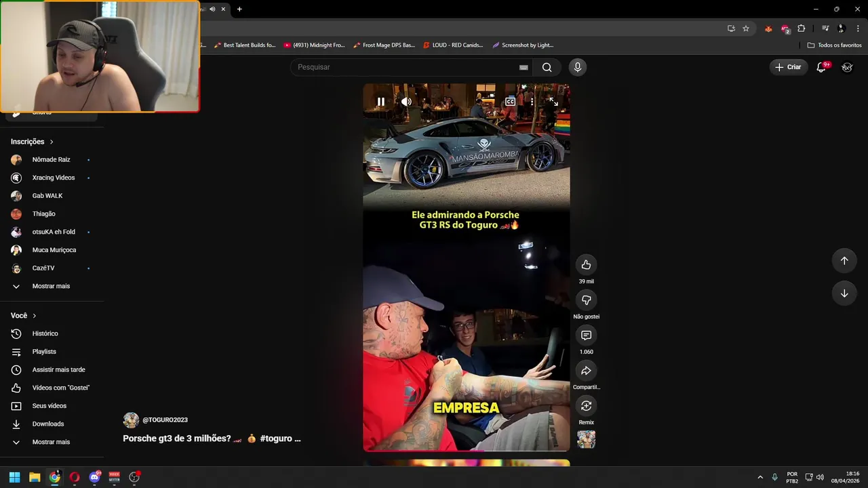Image resolution: width=868 pixels, height=488 pixels.
Task: Share the Short using Compartilhar arrow
Action: click(x=586, y=371)
